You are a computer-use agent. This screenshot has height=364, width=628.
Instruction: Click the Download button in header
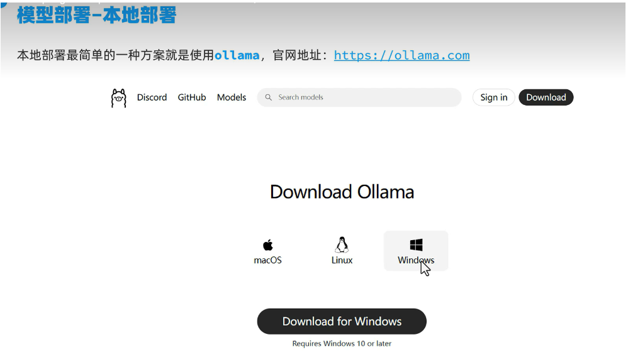pos(546,97)
